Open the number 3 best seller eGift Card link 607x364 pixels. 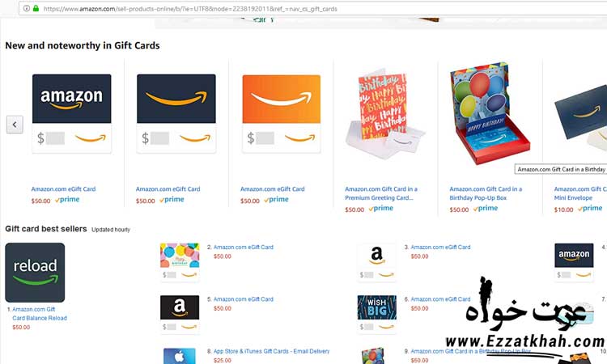tap(440, 248)
